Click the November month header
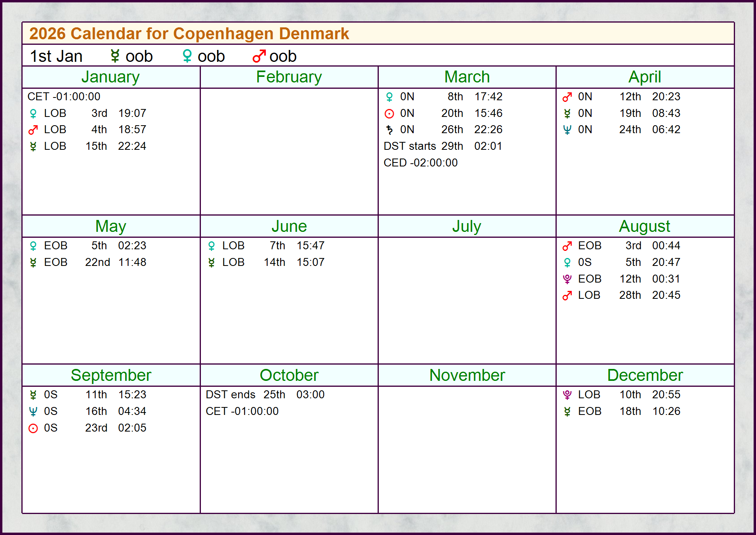Image resolution: width=756 pixels, height=535 pixels. (x=467, y=375)
